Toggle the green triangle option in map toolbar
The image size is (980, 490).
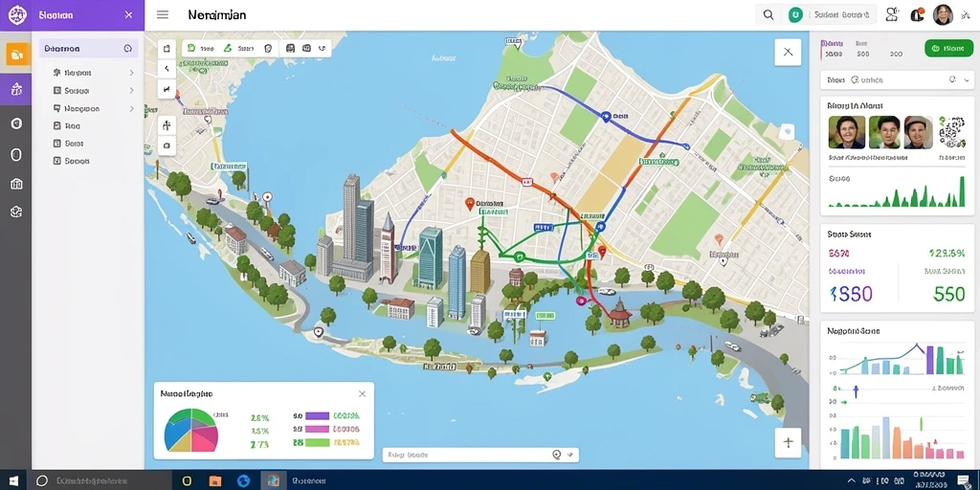coord(228,48)
